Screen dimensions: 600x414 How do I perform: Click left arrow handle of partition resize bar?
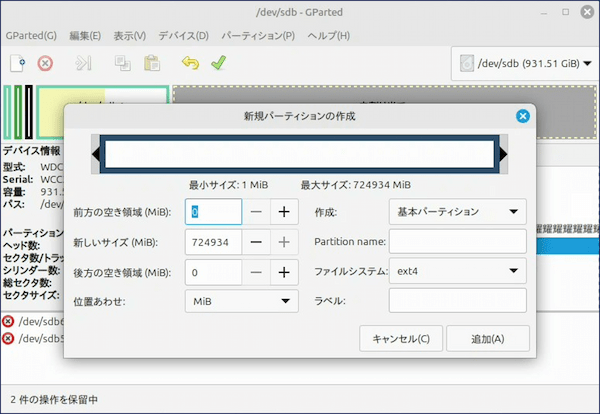(97, 154)
